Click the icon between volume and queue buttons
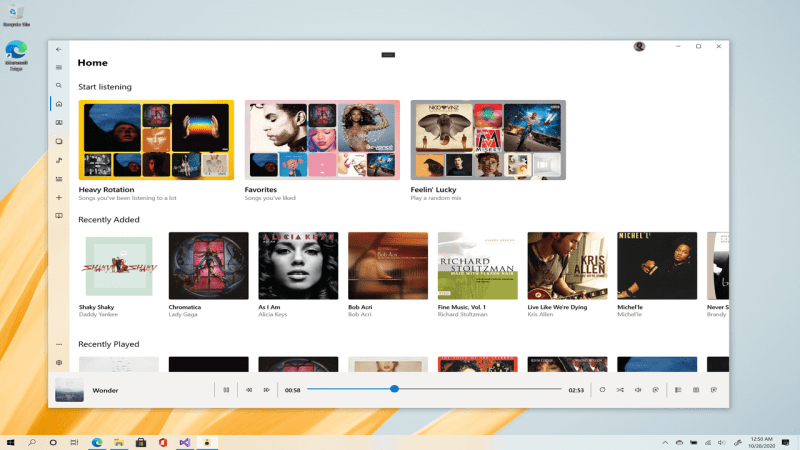This screenshot has width=800, height=450. pos(656,390)
